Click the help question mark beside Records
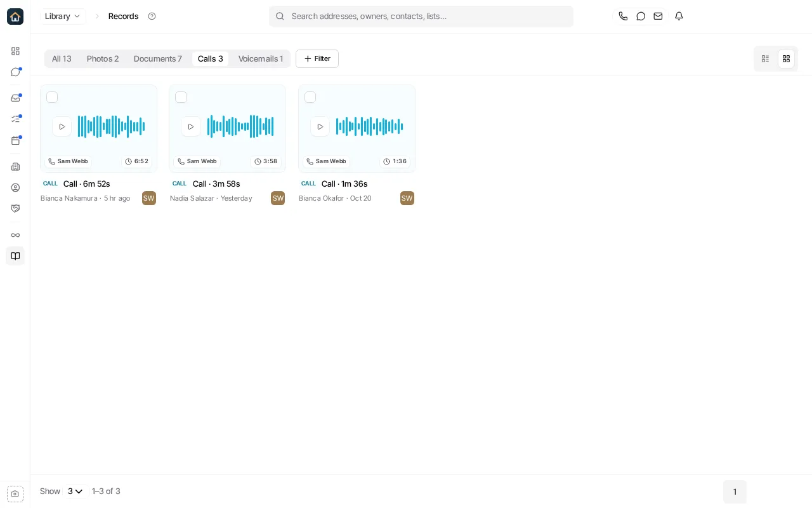 pyautogui.click(x=152, y=16)
